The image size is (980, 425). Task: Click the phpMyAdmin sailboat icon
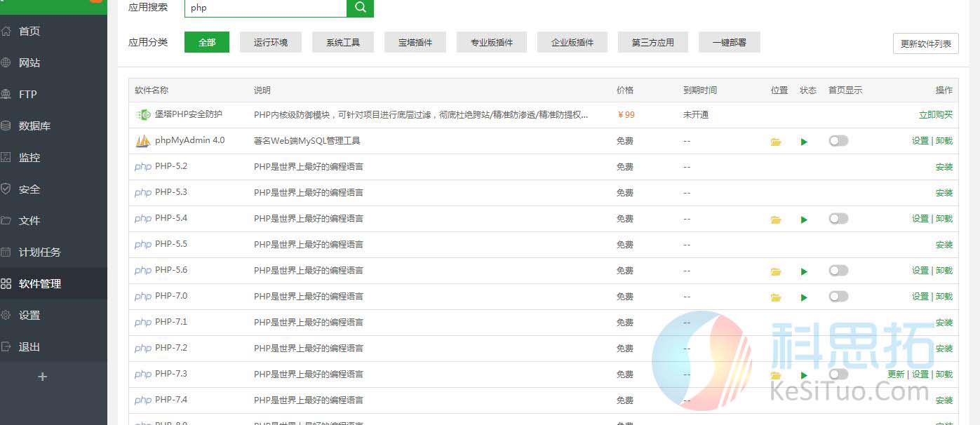[x=143, y=141]
